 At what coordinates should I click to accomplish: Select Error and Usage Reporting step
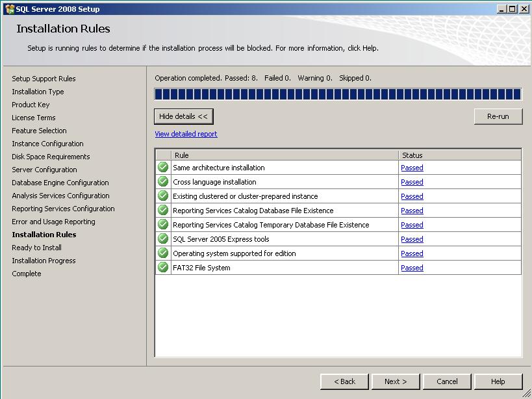point(54,222)
